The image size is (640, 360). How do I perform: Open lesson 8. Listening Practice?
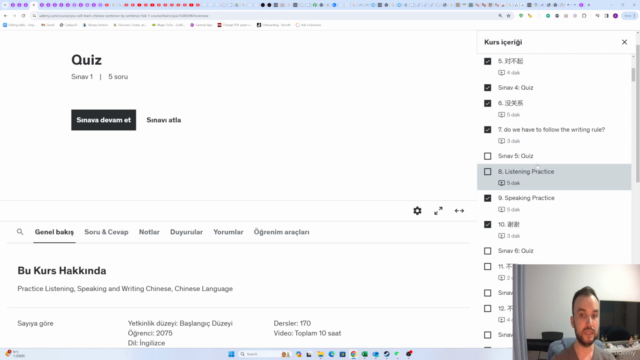point(526,171)
